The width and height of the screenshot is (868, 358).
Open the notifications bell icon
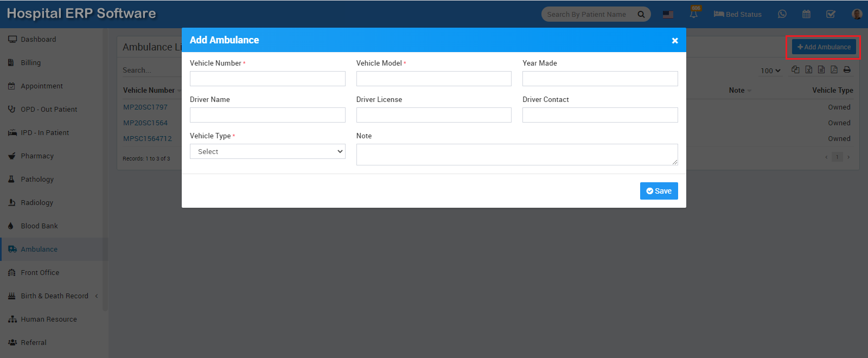(694, 14)
